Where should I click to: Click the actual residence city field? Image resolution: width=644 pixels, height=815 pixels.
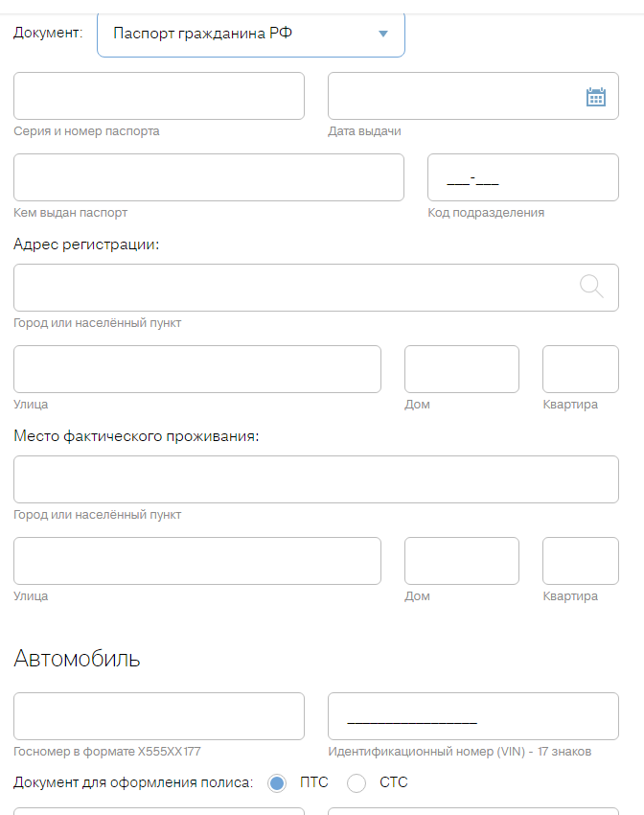tap(316, 479)
